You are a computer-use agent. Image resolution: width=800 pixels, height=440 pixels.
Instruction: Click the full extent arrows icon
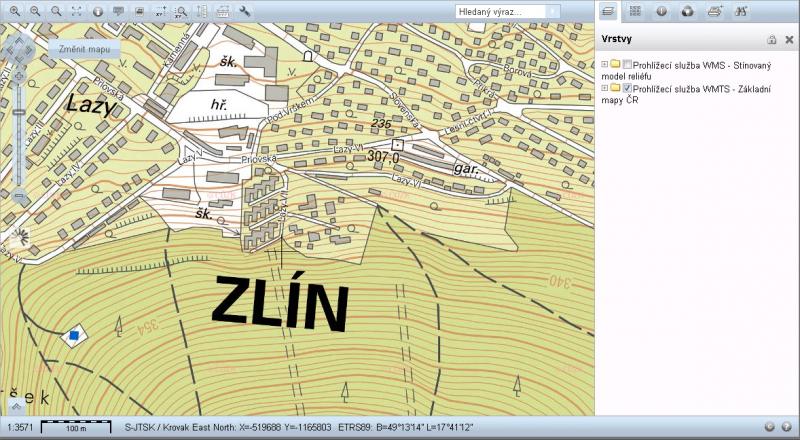tap(77, 11)
